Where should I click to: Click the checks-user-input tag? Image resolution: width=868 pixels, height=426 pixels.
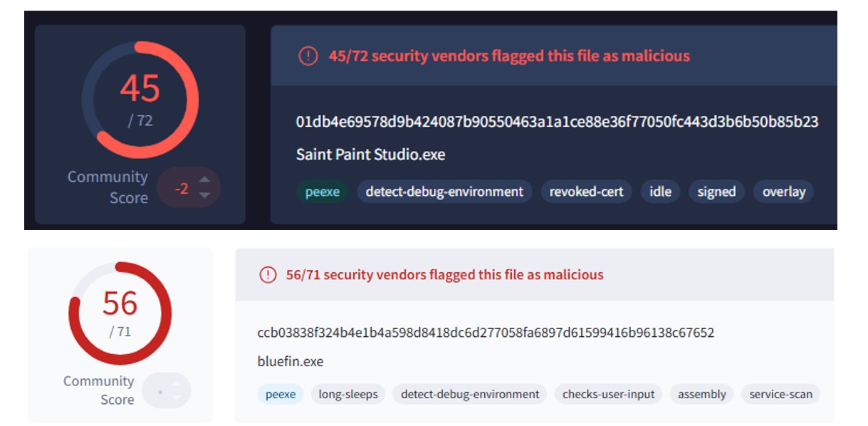pyautogui.click(x=610, y=393)
